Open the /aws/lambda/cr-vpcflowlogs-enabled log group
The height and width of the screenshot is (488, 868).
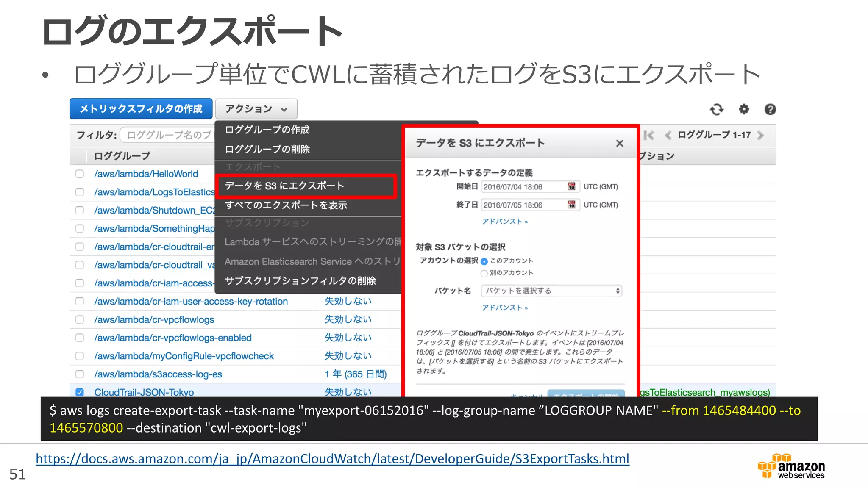pyautogui.click(x=172, y=338)
